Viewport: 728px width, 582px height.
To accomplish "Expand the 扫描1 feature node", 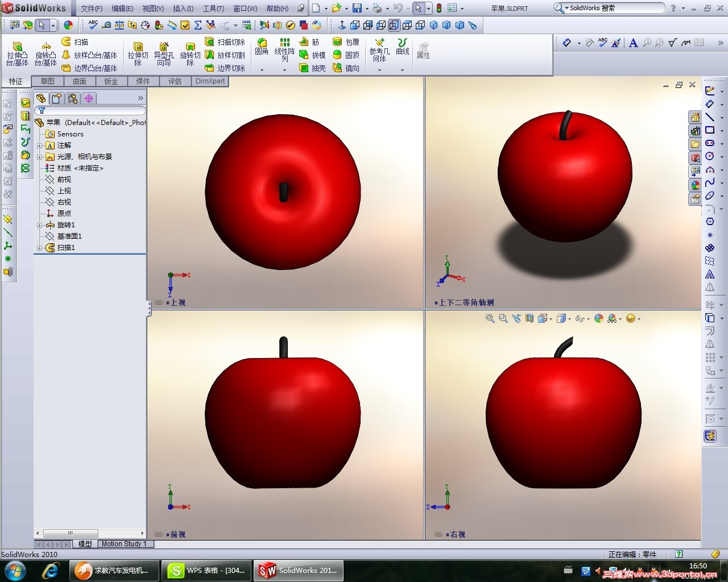I will pyautogui.click(x=40, y=248).
